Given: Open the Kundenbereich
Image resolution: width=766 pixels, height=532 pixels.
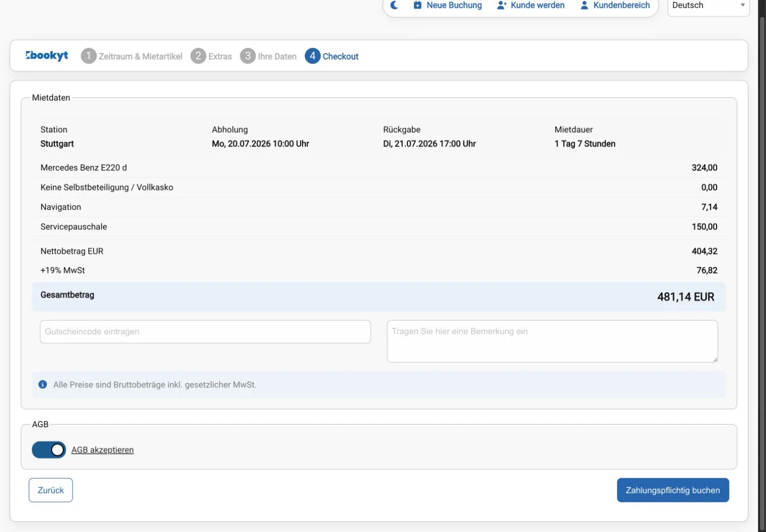Looking at the screenshot, I should 615,5.
